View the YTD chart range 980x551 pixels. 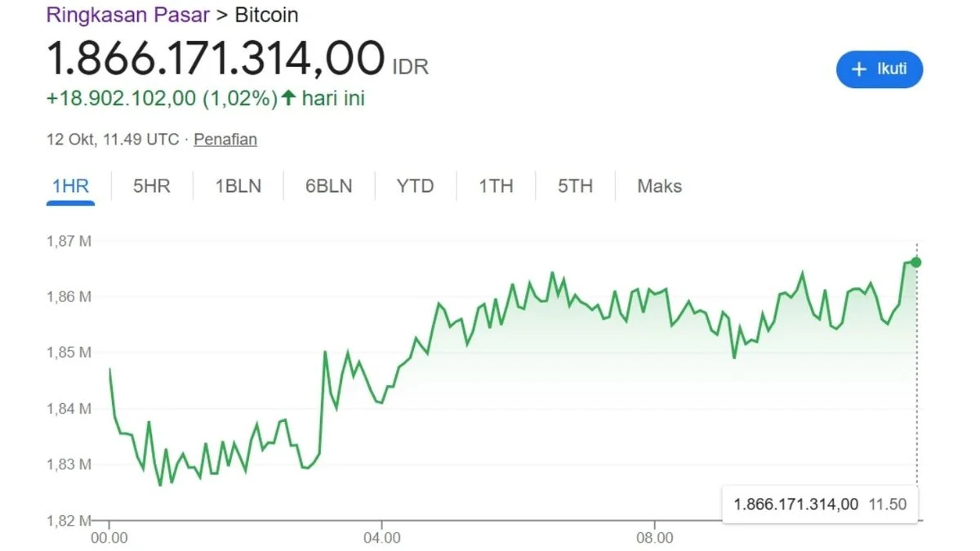pyautogui.click(x=415, y=186)
